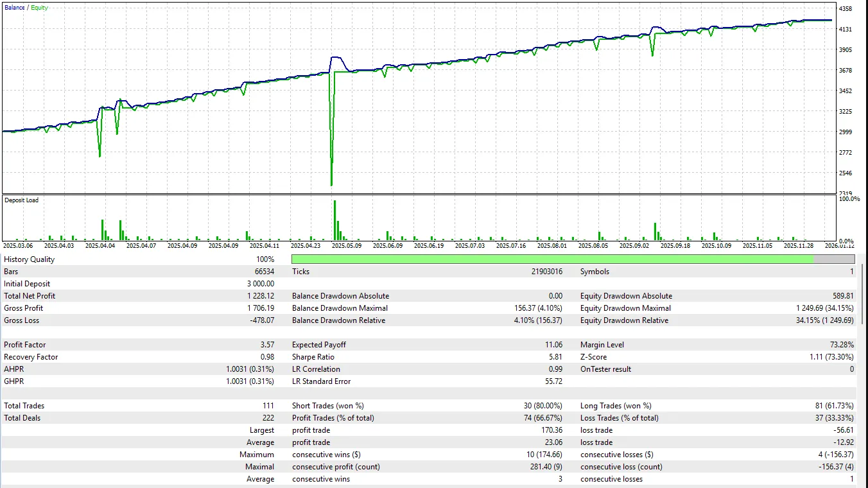Select the Total Trades label
This screenshot has width=868, height=488.
[x=24, y=406]
